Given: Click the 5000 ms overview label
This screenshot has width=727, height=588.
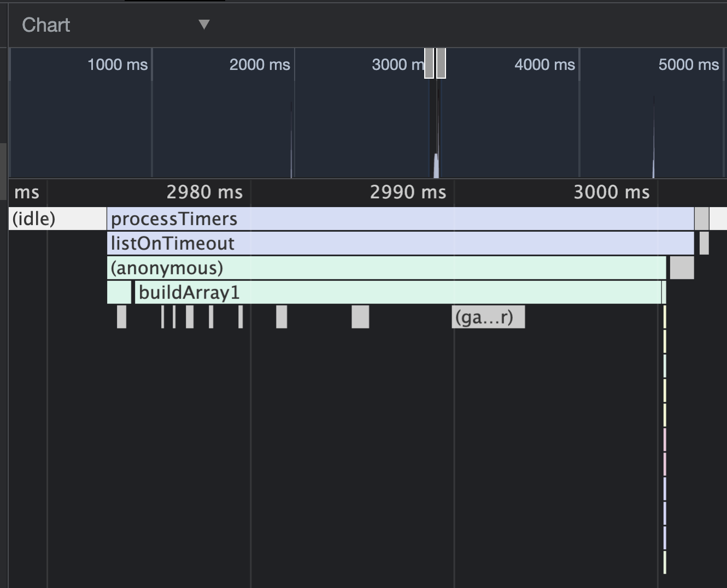Looking at the screenshot, I should click(x=688, y=64).
